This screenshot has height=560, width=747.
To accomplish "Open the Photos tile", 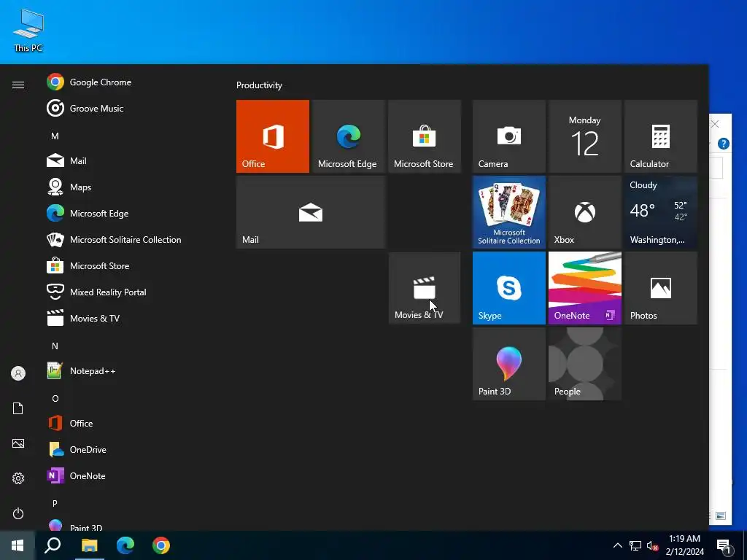I will click(x=661, y=288).
